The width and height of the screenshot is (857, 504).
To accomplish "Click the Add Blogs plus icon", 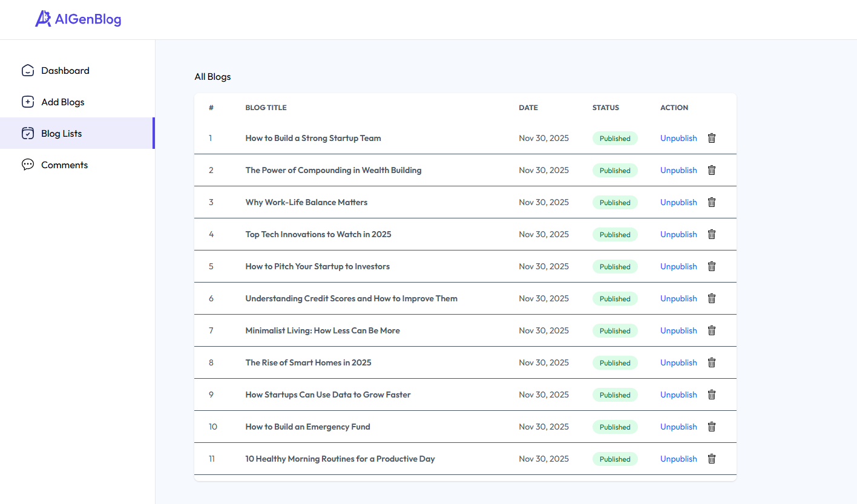I will click(x=28, y=102).
